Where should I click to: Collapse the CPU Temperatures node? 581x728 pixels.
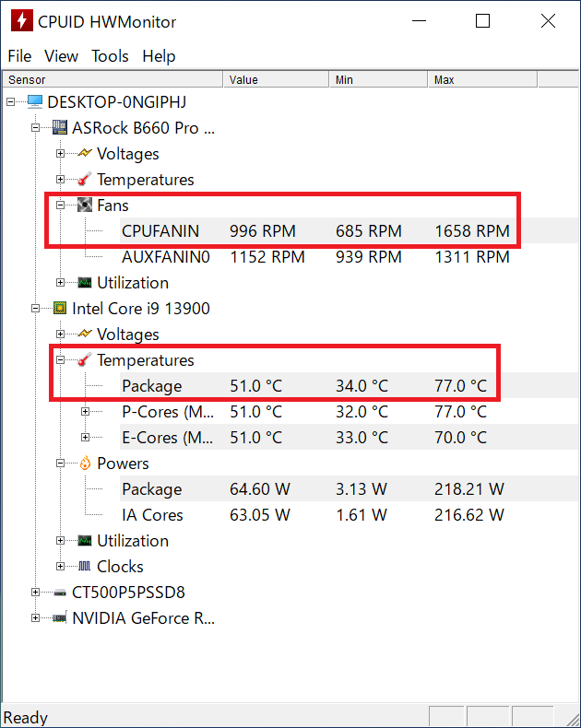coord(61,359)
